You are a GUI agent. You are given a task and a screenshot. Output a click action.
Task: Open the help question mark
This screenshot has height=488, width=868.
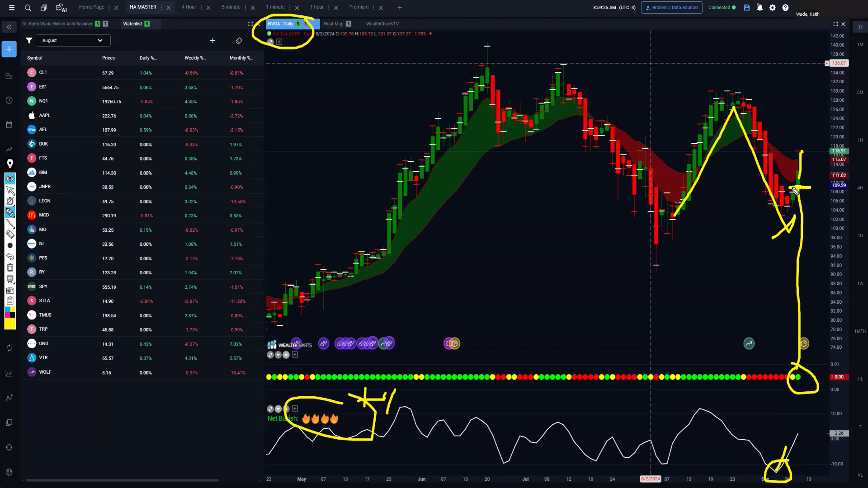[x=786, y=8]
